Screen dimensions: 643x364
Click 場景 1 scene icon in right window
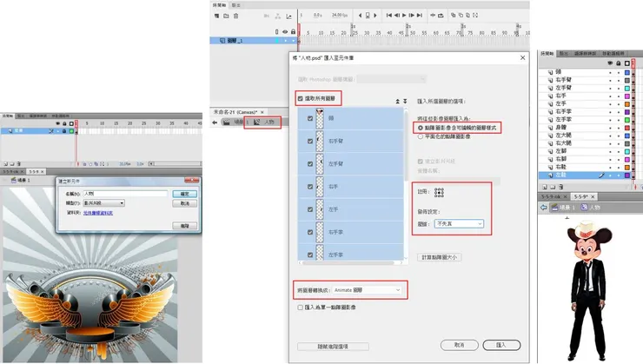[554, 208]
